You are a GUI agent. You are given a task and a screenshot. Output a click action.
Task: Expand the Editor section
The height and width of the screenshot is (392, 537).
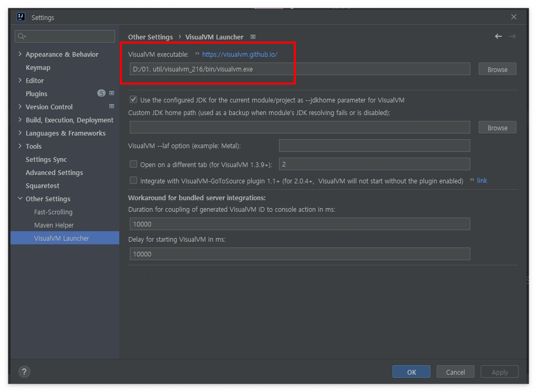tap(20, 80)
